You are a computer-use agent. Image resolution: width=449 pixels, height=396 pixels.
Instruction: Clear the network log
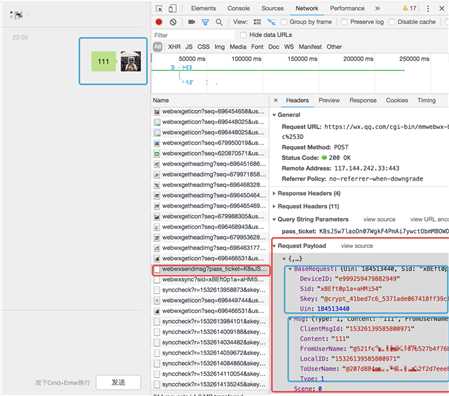[x=173, y=22]
